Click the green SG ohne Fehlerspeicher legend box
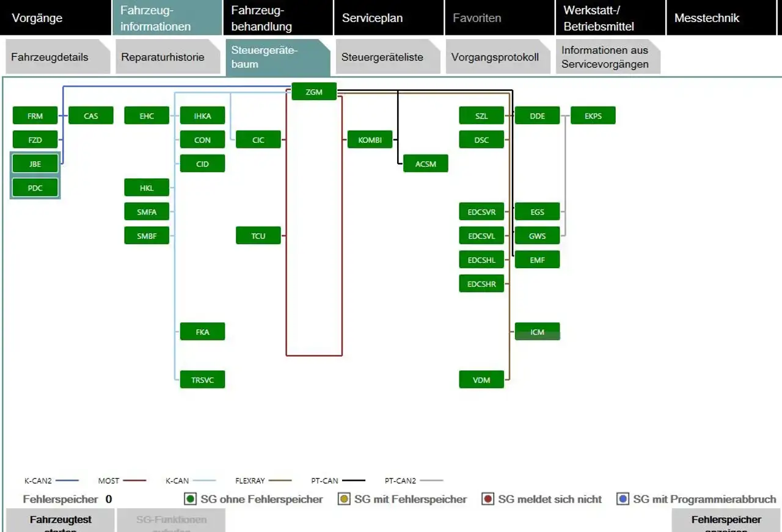Screen dimensions: 782x532 [191, 499]
